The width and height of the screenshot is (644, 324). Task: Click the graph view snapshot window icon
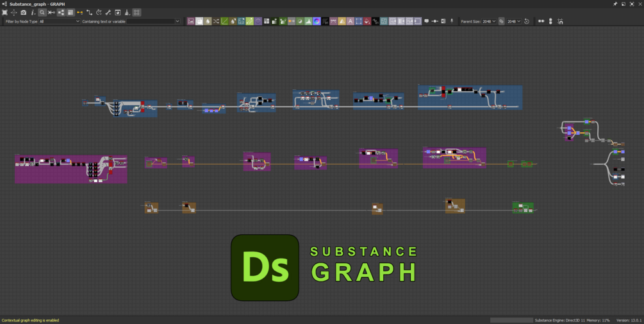tap(117, 12)
